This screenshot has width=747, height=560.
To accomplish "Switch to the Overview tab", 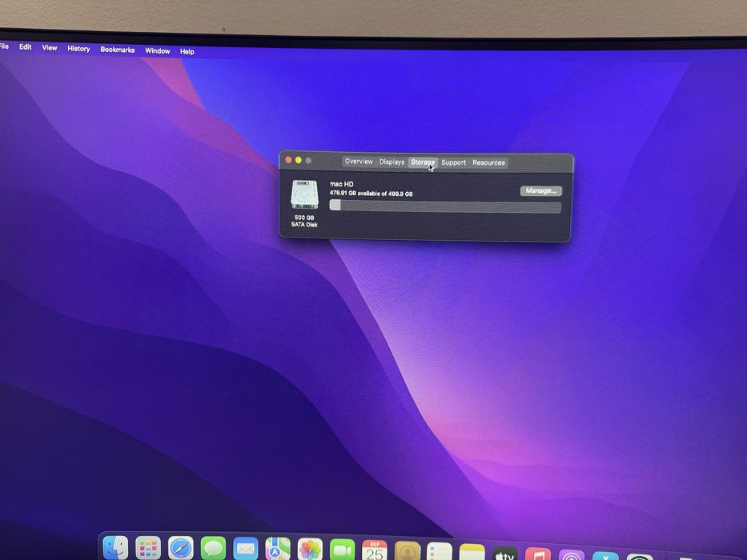I will coord(359,162).
